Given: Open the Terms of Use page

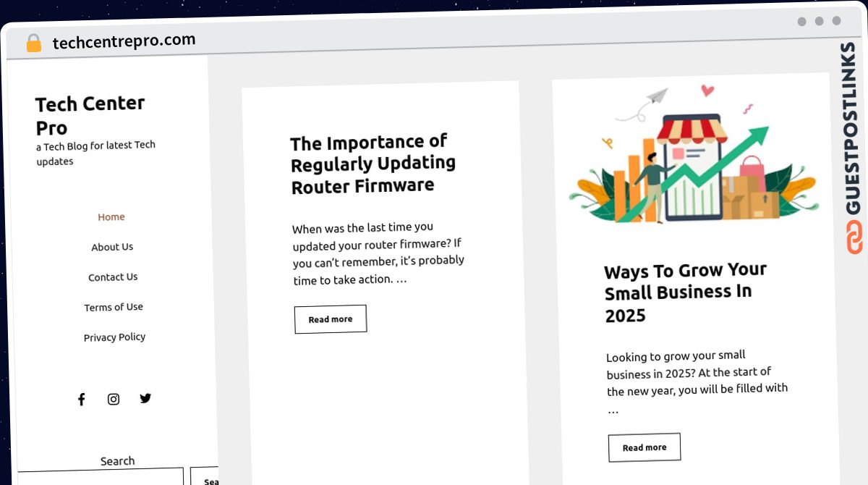Looking at the screenshot, I should pos(114,307).
